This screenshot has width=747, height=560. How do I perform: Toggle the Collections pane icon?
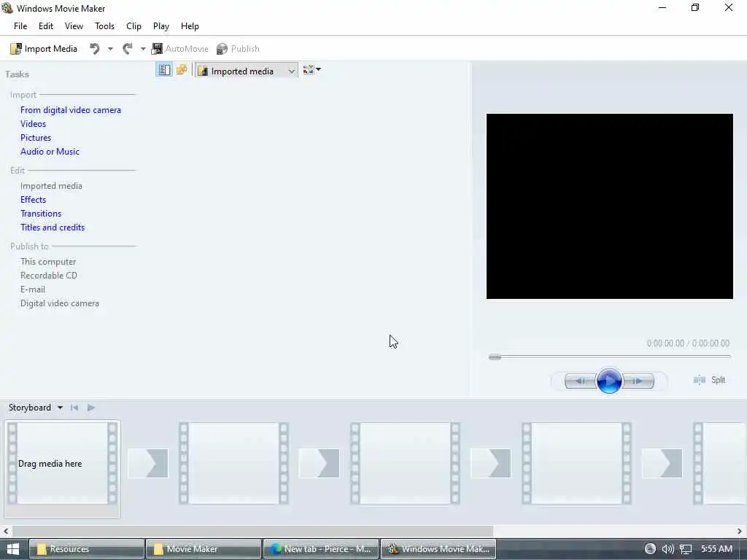coord(182,70)
